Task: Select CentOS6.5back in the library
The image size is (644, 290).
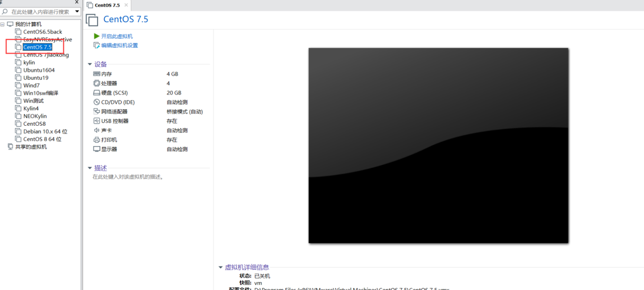Action: [43, 32]
